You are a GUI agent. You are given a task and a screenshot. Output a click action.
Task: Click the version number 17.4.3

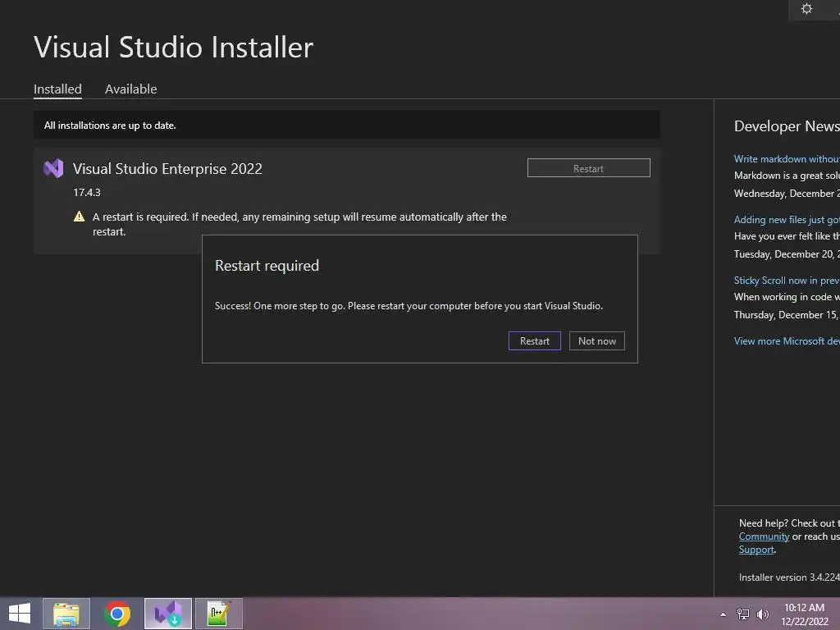(87, 192)
